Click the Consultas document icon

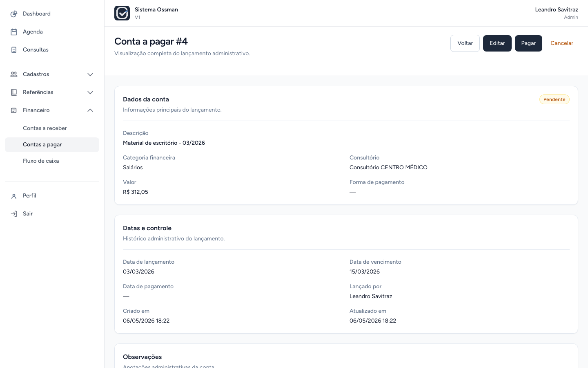pyautogui.click(x=14, y=50)
